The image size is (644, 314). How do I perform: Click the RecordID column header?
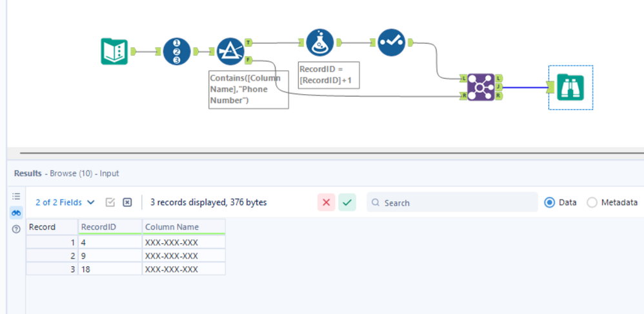pyautogui.click(x=110, y=227)
